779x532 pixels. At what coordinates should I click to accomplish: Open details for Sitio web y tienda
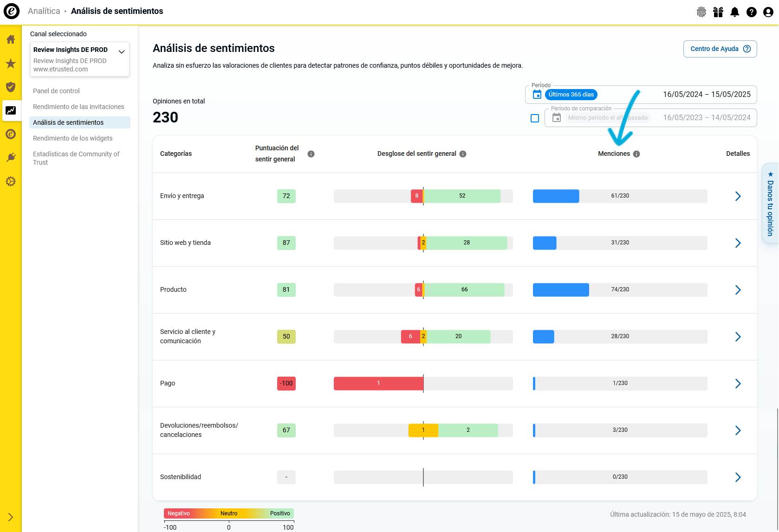[x=738, y=243]
